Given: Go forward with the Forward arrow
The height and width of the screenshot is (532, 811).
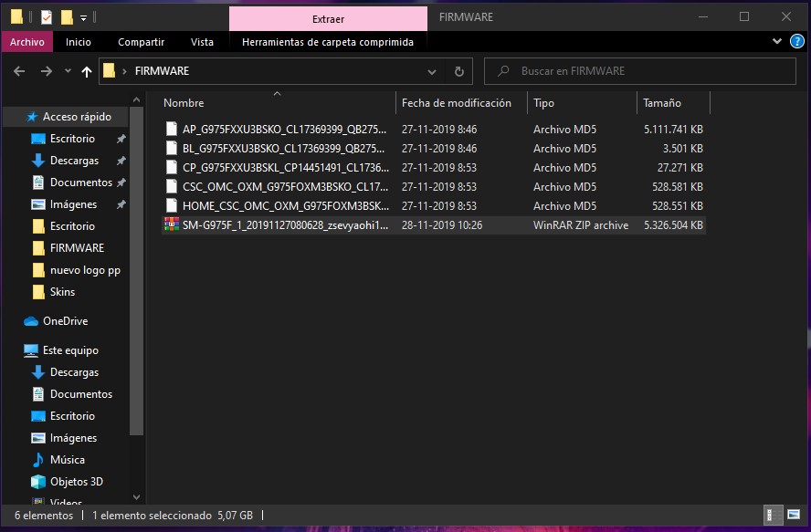Looking at the screenshot, I should [46, 71].
